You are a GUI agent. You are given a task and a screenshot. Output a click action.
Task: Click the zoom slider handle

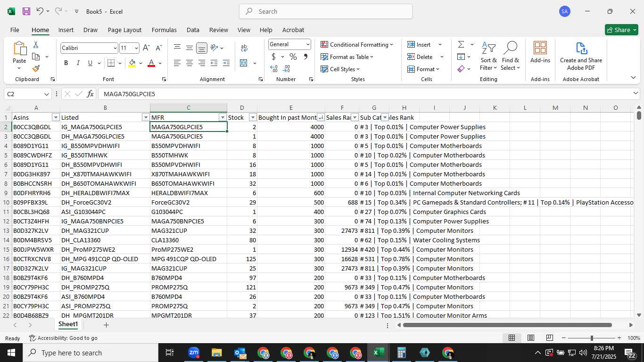(x=591, y=338)
